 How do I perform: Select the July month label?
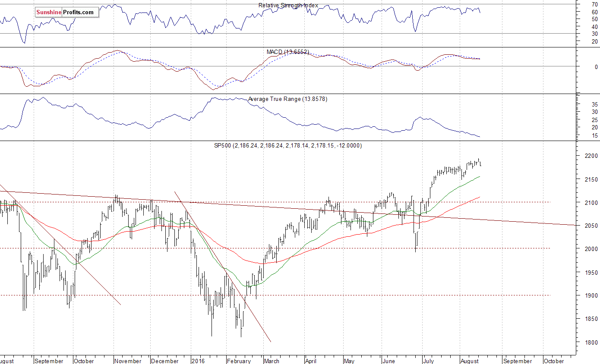[428, 361]
